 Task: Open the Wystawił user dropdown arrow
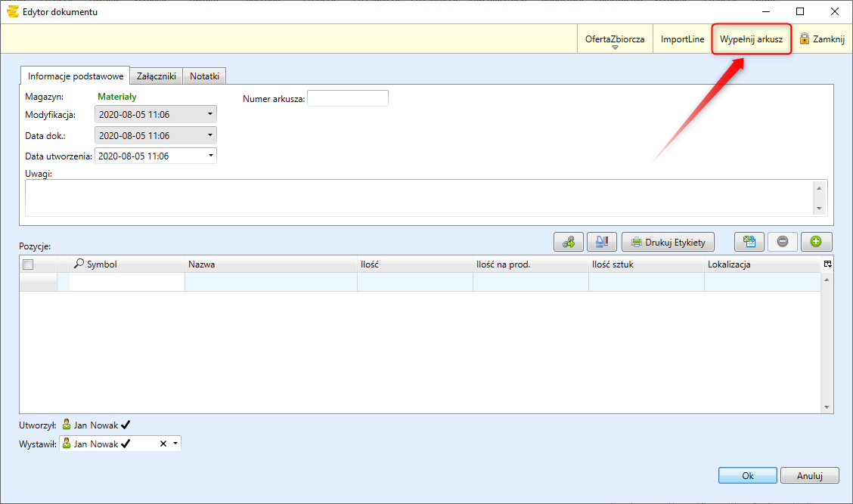coord(175,444)
